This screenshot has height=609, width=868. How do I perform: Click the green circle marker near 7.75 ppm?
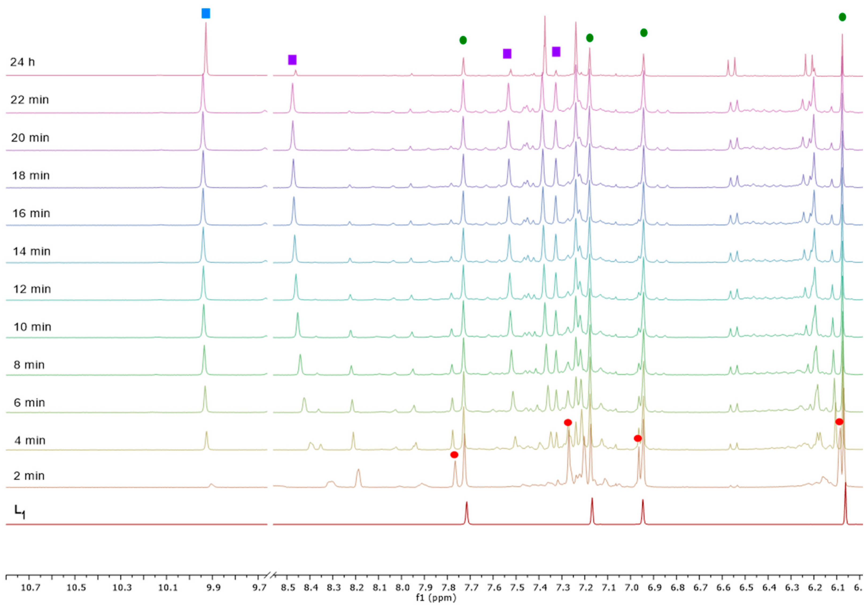click(x=463, y=40)
